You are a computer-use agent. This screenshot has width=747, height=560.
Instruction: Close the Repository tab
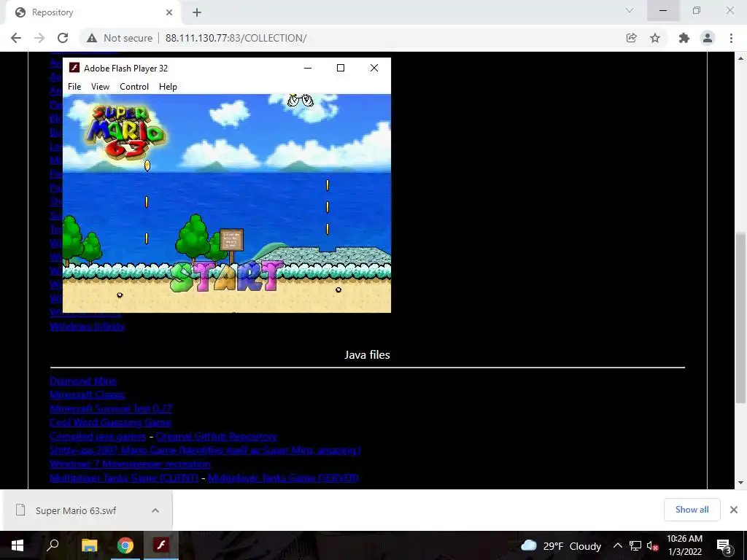point(169,12)
